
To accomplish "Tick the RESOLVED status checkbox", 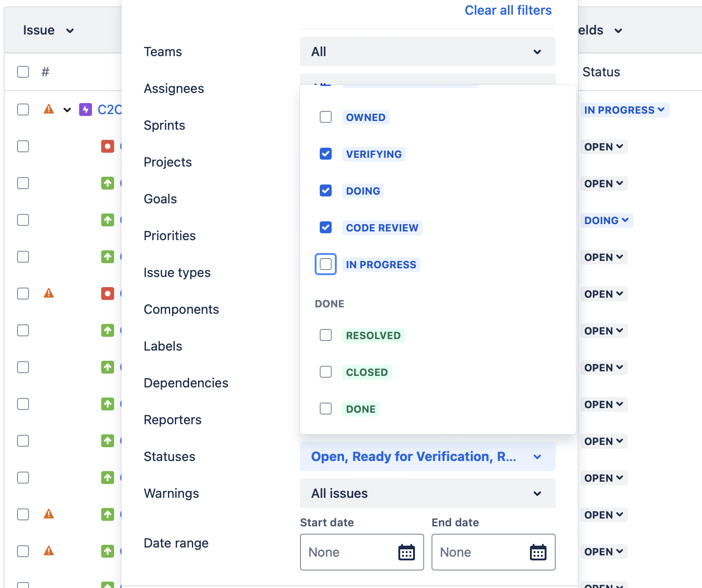I will pyautogui.click(x=326, y=335).
